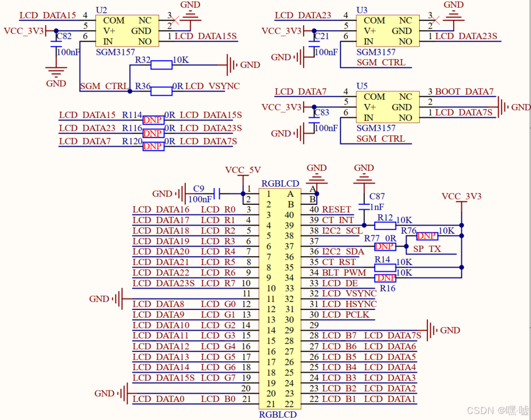Click the LCD_B0 label on pin 21

pyautogui.click(x=218, y=399)
